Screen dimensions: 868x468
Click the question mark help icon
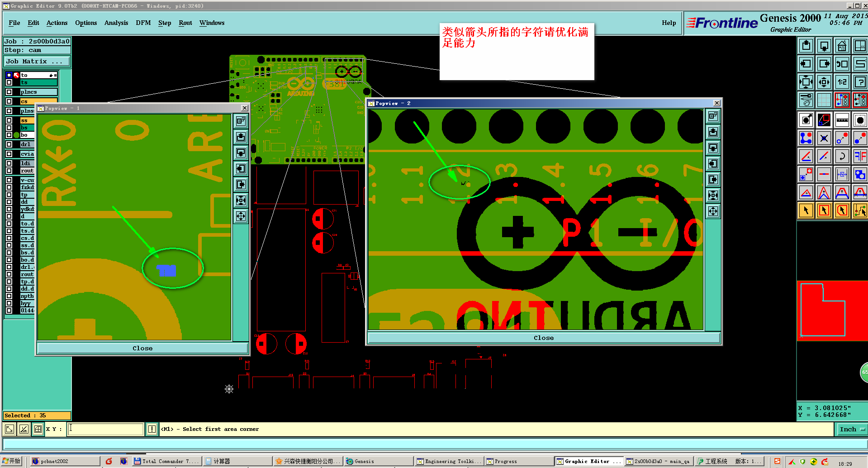pos(860,82)
